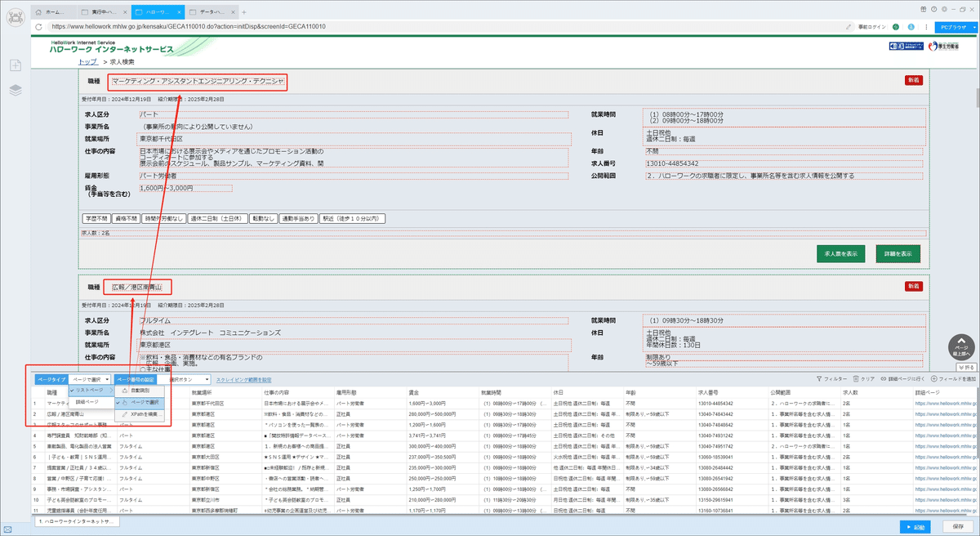Click the 起動 start button
This screenshot has height=536, width=980.
point(915,527)
